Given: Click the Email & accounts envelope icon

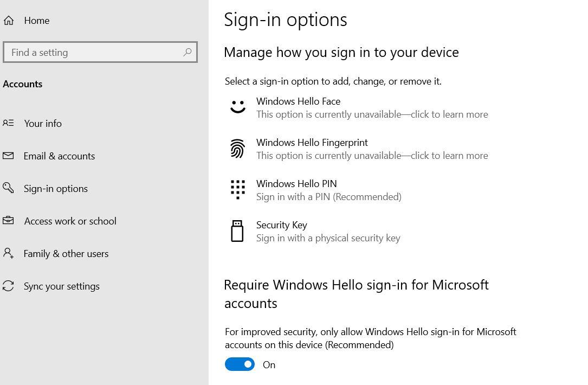Looking at the screenshot, I should click(8, 156).
